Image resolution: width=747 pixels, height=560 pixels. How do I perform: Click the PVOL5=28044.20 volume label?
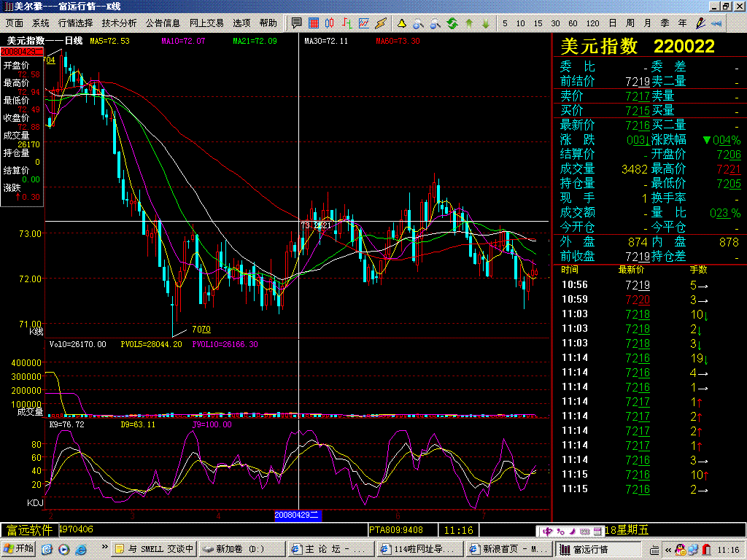point(152,344)
